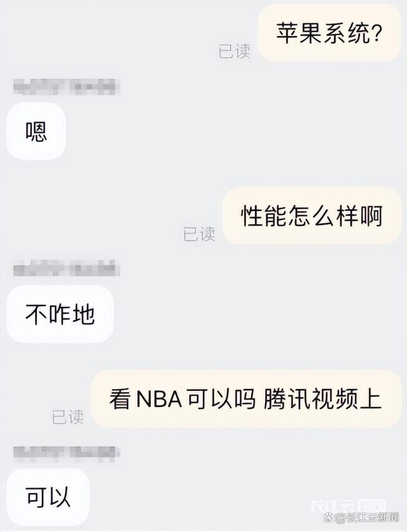The image size is (407, 532).
Task: Click the word 'NBA' in the message
Action: coord(159,399)
